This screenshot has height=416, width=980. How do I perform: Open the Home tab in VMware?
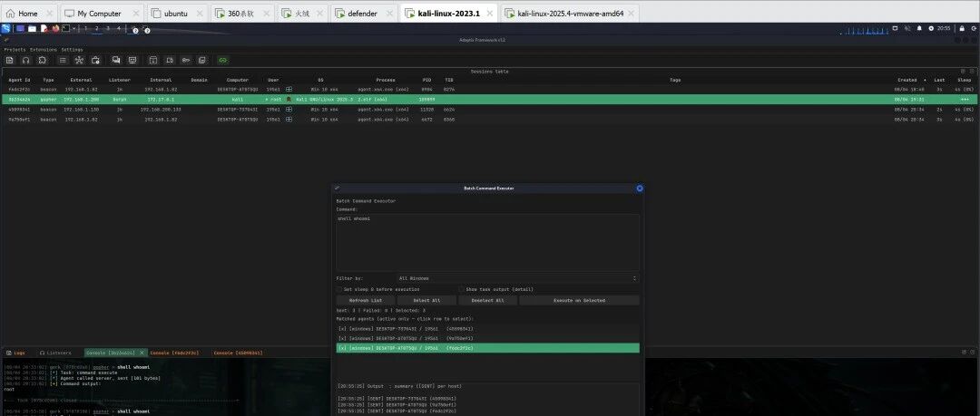[27, 13]
